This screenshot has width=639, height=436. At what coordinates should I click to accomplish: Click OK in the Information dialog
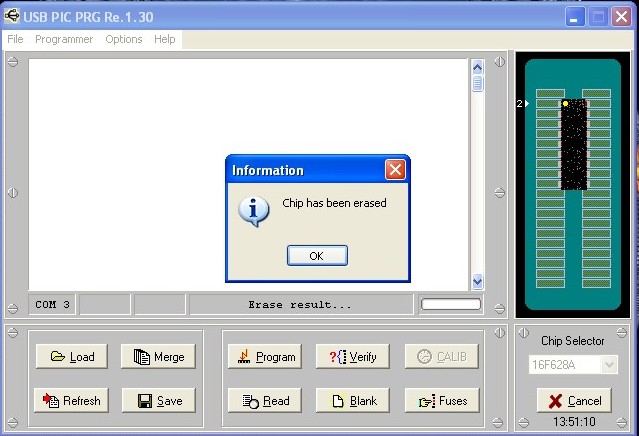[317, 256]
